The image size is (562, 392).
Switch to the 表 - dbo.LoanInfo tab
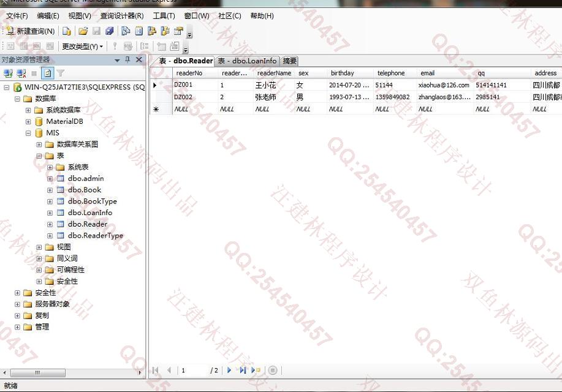(x=248, y=61)
